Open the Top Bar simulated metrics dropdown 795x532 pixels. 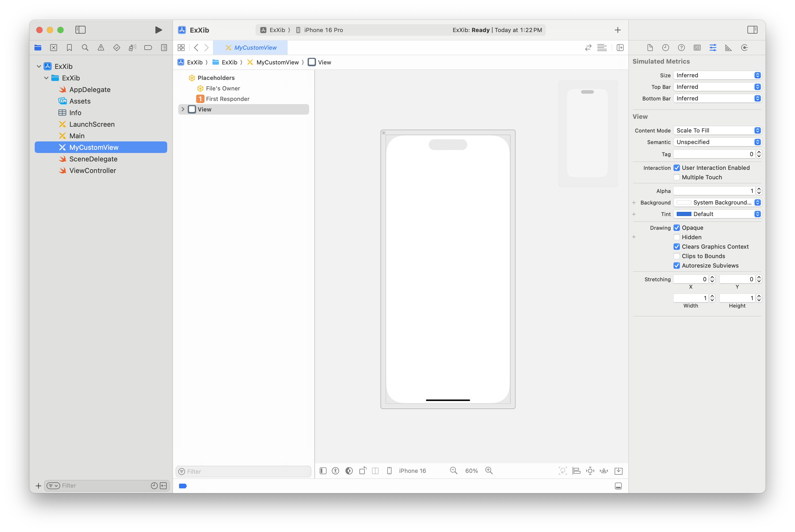tap(717, 87)
